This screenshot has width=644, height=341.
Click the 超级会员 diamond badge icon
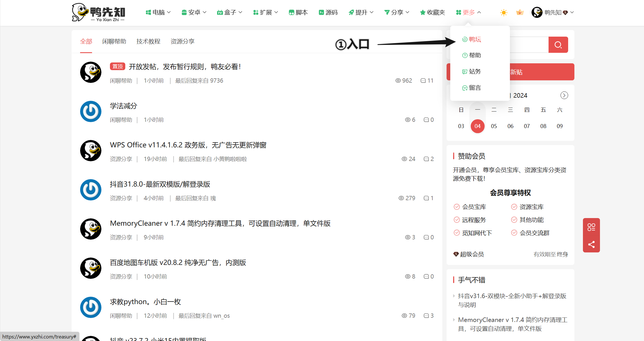pyautogui.click(x=456, y=254)
